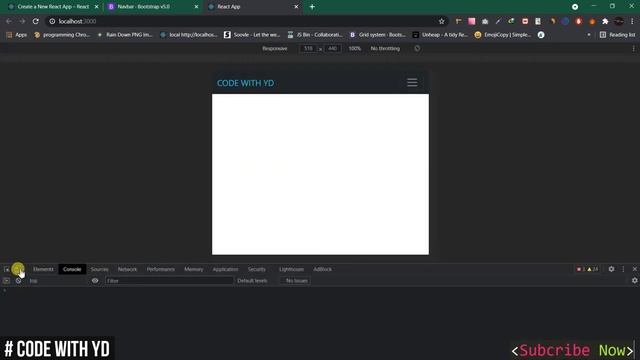
Task: Click the site information icon in the address bar
Action: tap(52, 21)
